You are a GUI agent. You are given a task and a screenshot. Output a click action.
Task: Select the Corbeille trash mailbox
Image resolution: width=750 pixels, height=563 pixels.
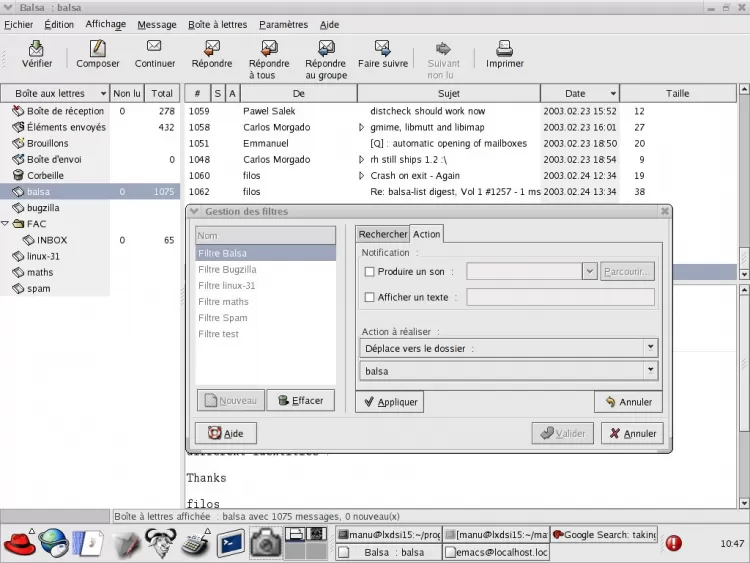point(45,175)
